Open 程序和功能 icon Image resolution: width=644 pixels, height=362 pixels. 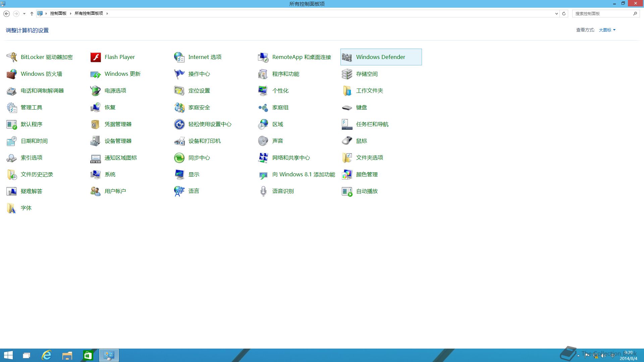tap(263, 74)
